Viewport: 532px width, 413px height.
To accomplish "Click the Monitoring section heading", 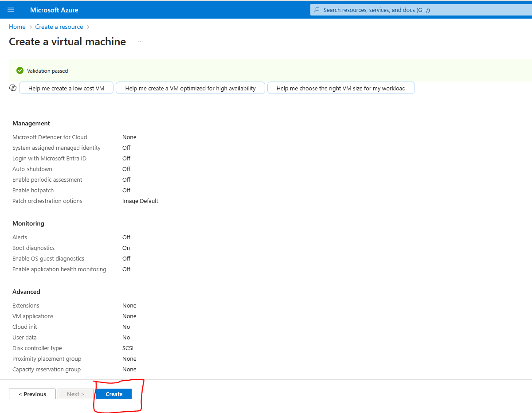I will [x=28, y=223].
